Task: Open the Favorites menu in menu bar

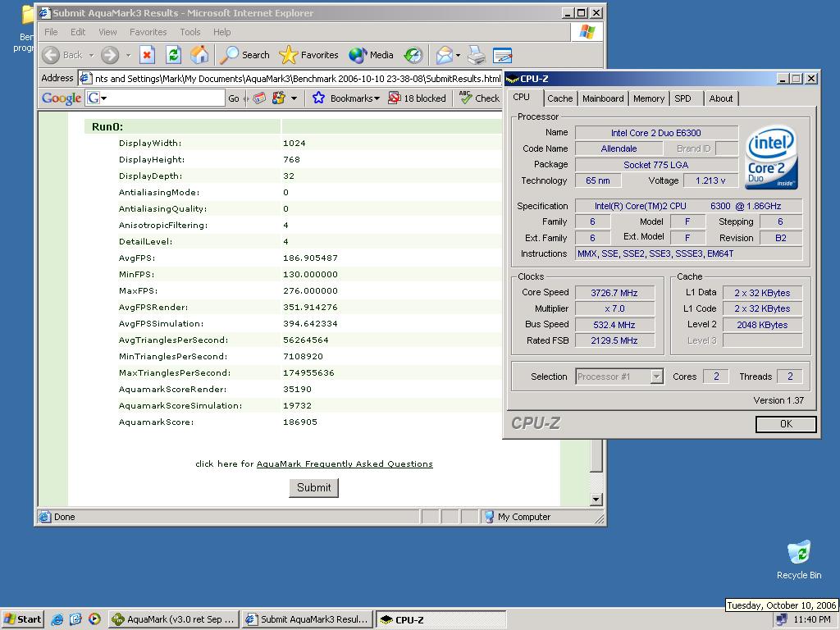Action: pos(148,32)
